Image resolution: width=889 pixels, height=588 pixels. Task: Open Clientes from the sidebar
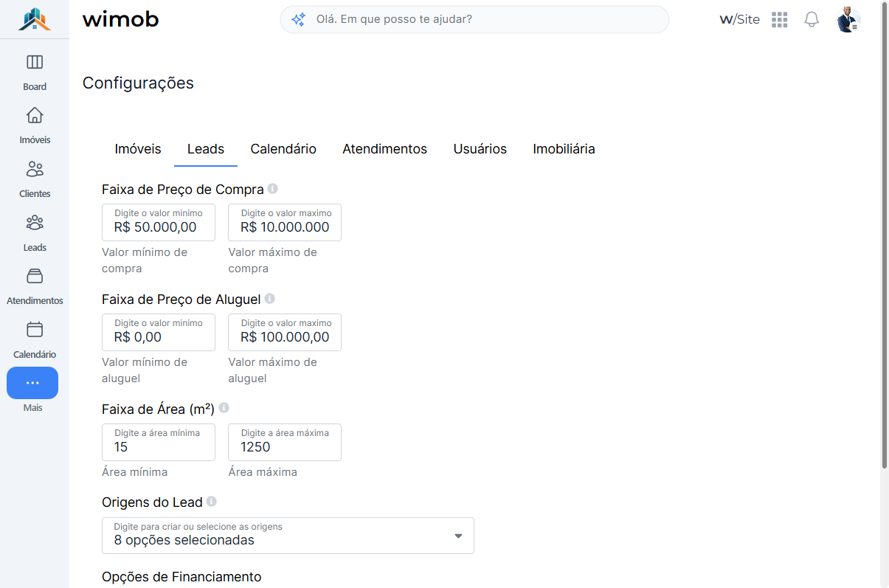[x=35, y=179]
